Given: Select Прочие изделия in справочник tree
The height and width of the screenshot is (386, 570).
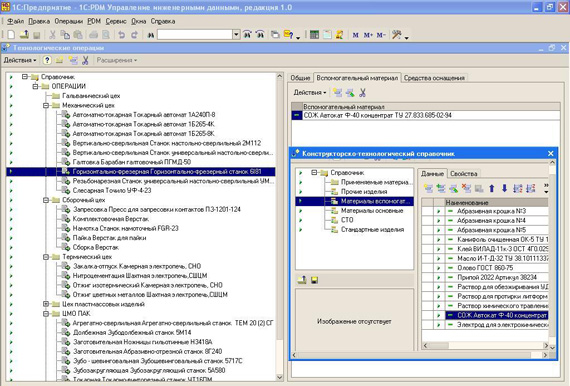Looking at the screenshot, I should click(364, 192).
